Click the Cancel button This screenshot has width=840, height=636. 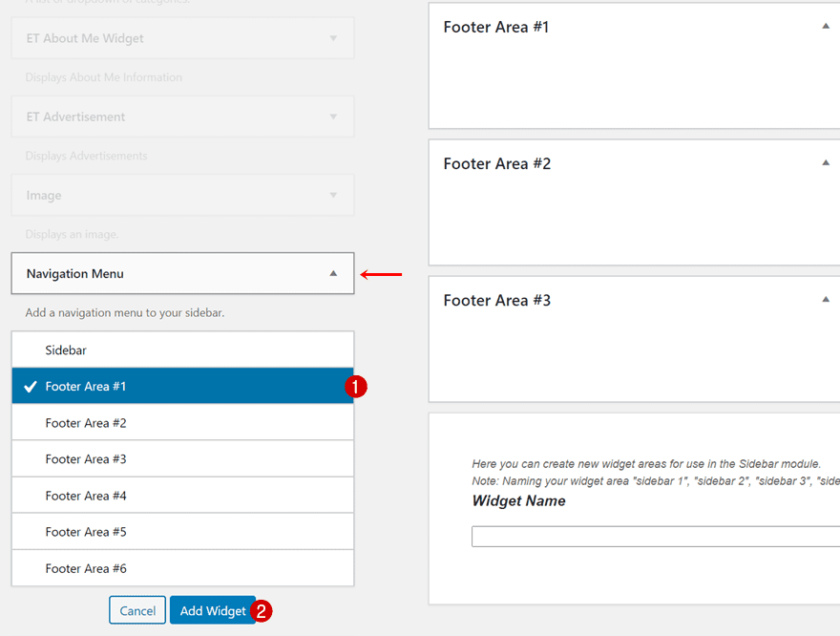pyautogui.click(x=136, y=610)
